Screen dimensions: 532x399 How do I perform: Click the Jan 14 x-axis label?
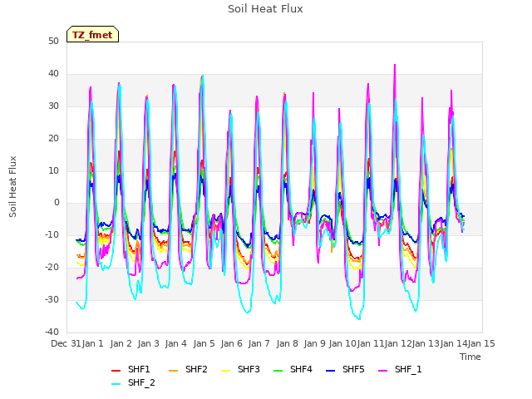tap(454, 343)
